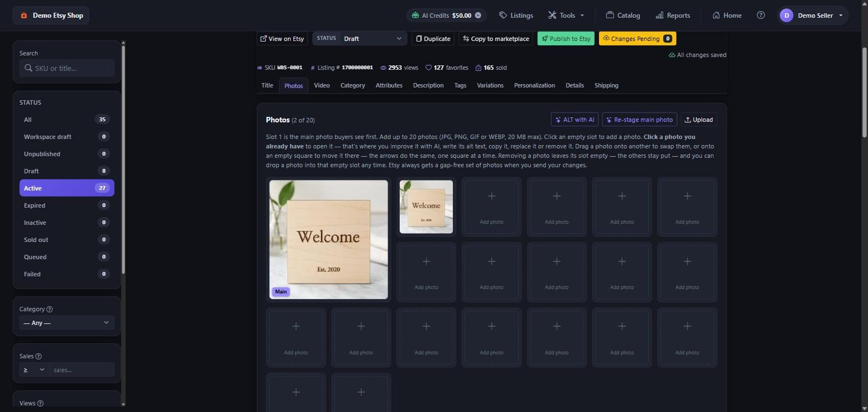Viewport: 868px width, 412px height.
Task: Click View on Etsy
Action: click(x=282, y=39)
